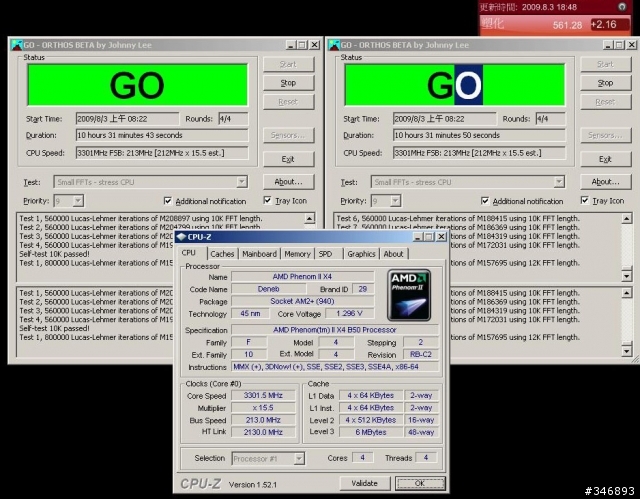
Task: Close the CPU-Z window
Action: (441, 237)
